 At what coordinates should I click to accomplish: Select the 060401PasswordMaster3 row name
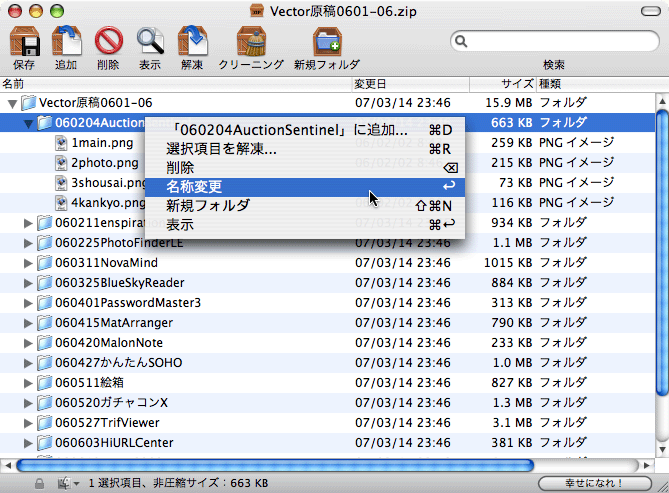[128, 303]
